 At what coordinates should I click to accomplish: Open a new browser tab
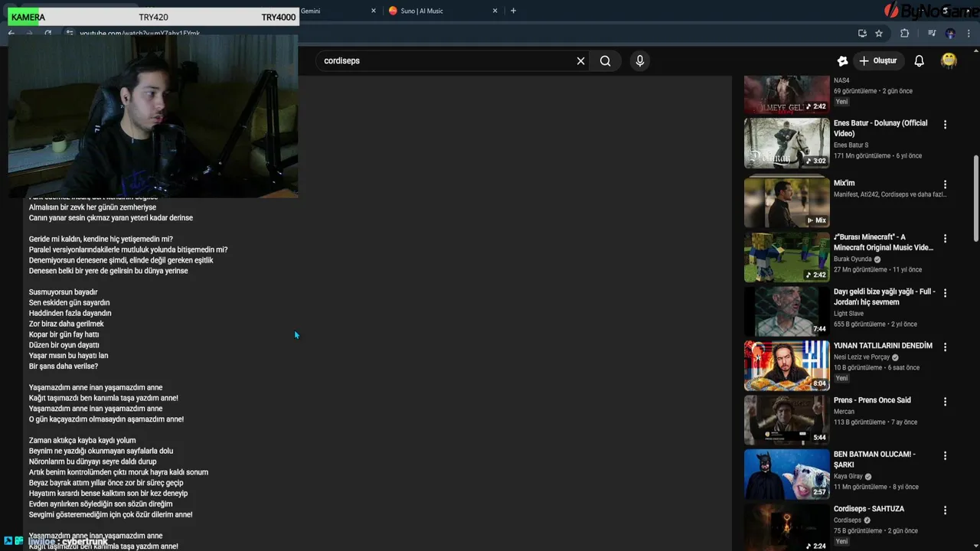(x=513, y=11)
